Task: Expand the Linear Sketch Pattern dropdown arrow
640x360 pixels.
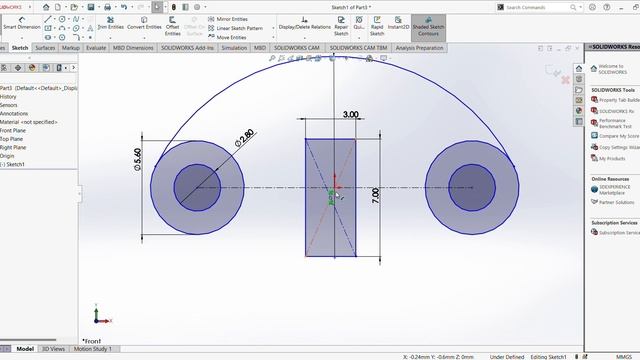Action: tap(273, 28)
